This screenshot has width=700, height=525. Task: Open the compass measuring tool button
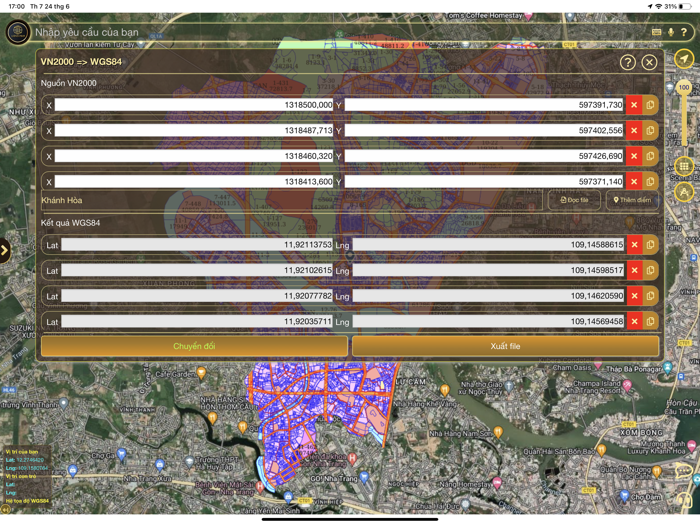coord(684,192)
